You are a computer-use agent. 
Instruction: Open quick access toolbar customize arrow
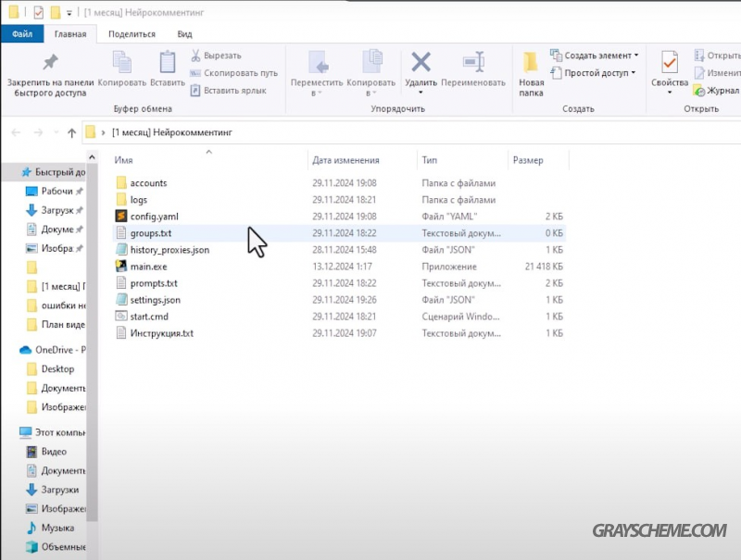pyautogui.click(x=69, y=13)
